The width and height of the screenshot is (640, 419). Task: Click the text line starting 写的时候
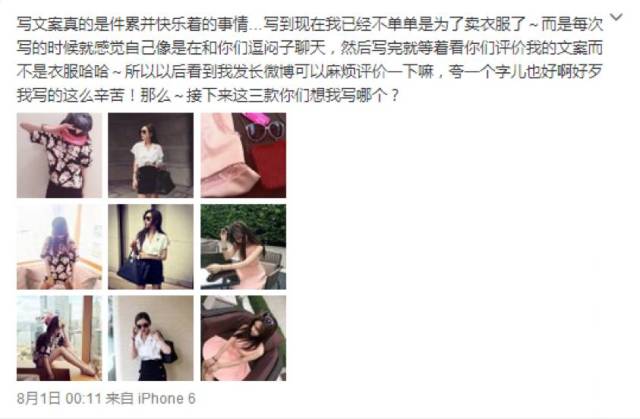click(310, 48)
